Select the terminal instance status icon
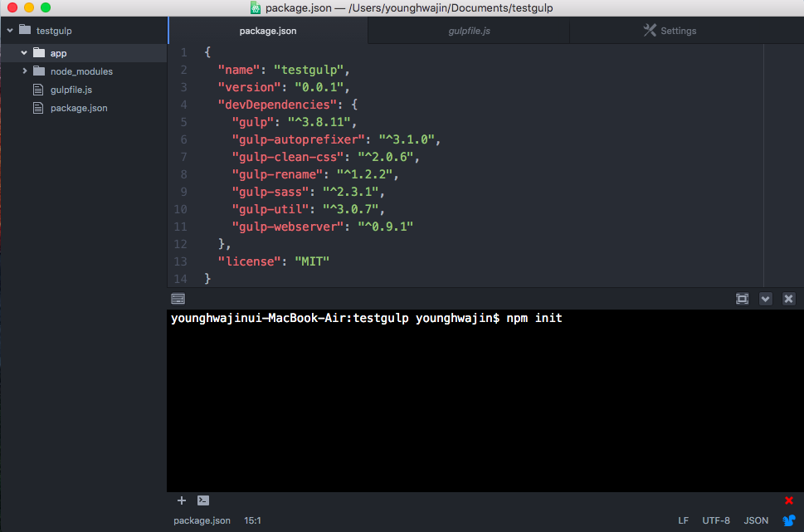The image size is (804, 532). point(203,500)
